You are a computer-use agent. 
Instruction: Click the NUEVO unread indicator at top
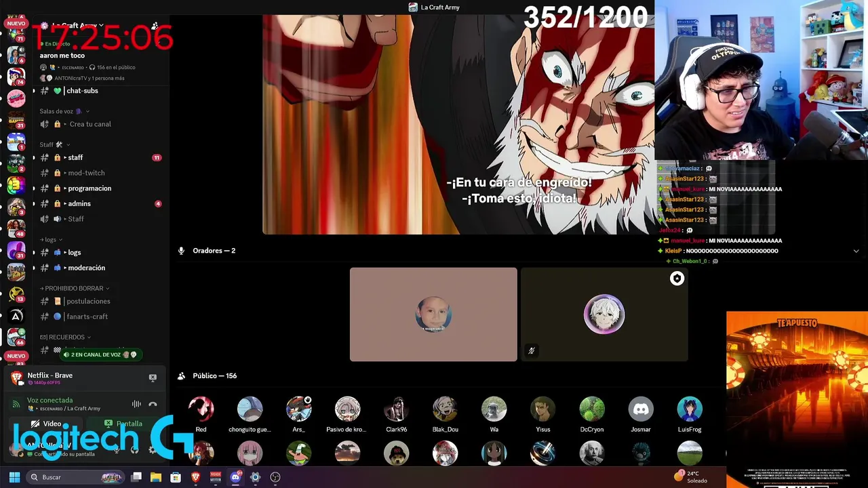(16, 24)
